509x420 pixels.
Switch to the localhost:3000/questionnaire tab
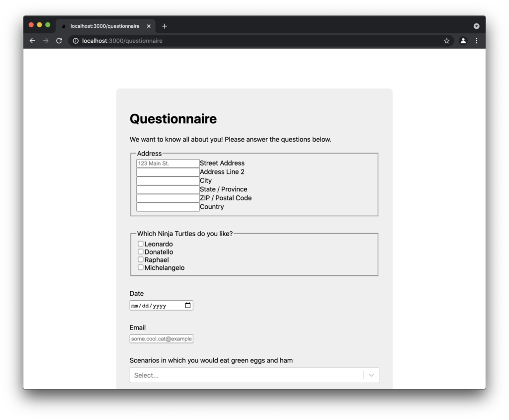[104, 26]
